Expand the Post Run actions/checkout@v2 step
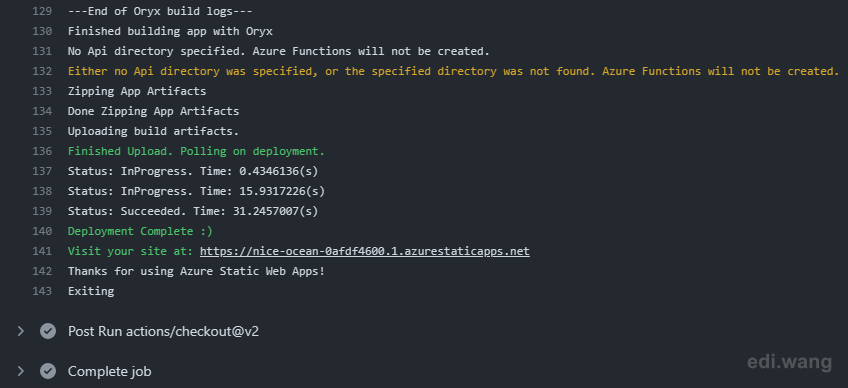 (21, 331)
